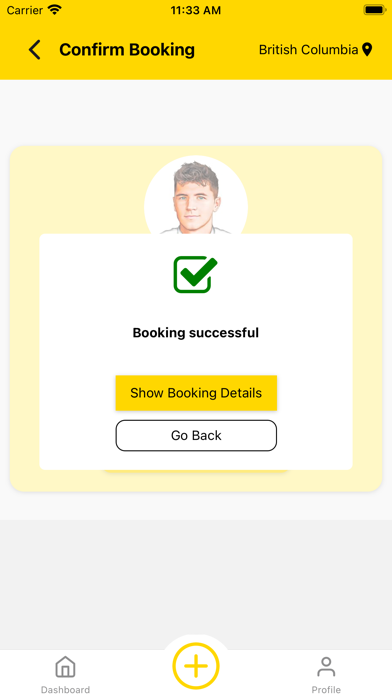Tap the back arrow in header

(x=34, y=50)
